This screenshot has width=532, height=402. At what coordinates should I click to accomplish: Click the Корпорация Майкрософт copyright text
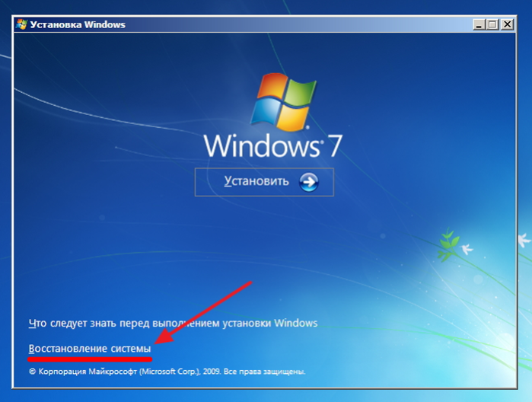coord(167,372)
